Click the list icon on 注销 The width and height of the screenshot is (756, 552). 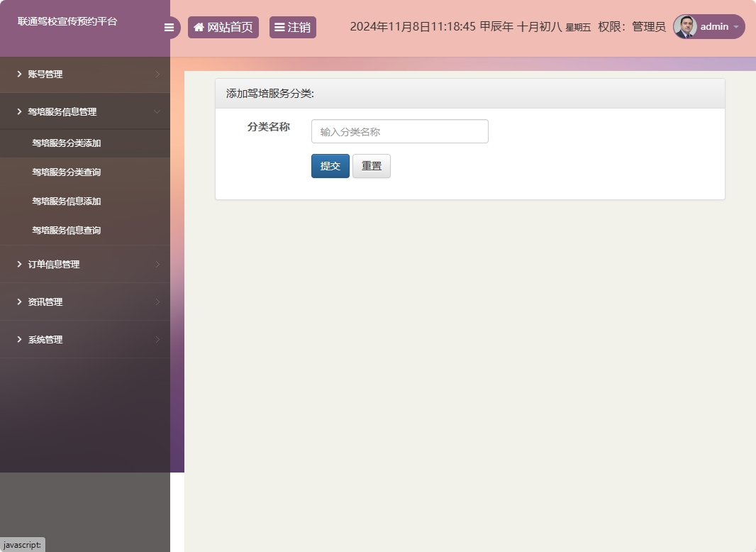279,28
